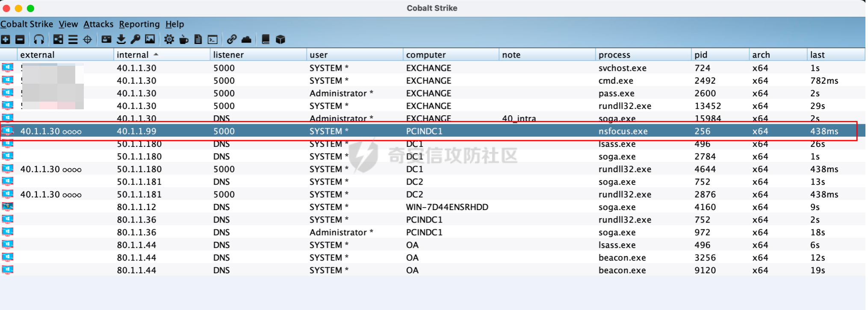The height and width of the screenshot is (310, 868).
Task: Select the svchost.exe process cell
Action: (x=622, y=68)
